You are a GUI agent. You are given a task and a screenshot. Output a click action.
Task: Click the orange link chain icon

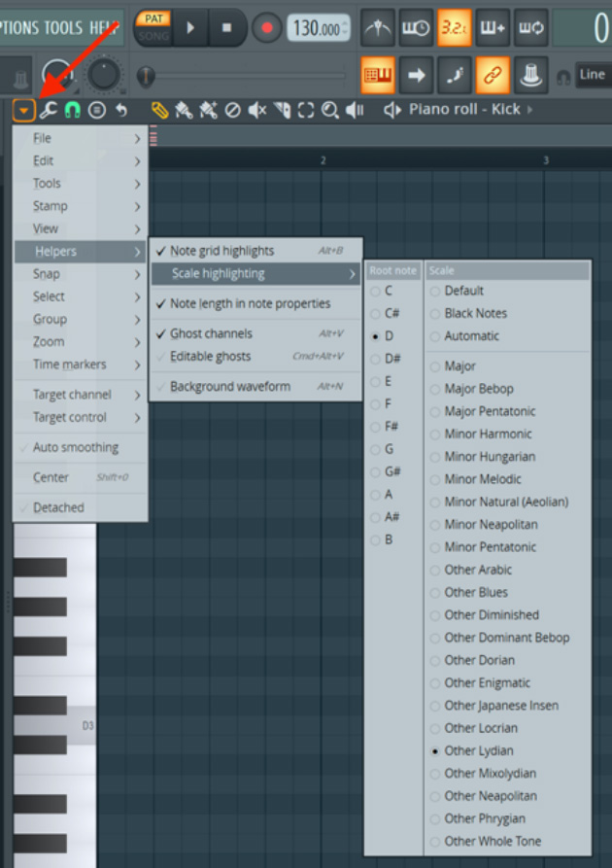(x=492, y=75)
